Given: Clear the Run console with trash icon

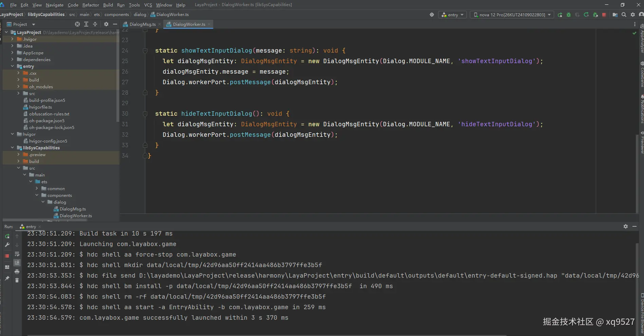Looking at the screenshot, I should 17,280.
